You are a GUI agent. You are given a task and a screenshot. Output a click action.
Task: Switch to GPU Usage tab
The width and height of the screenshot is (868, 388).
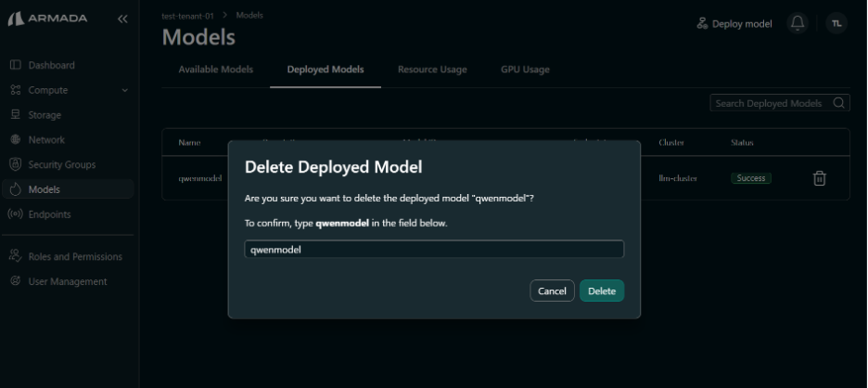[x=525, y=70]
